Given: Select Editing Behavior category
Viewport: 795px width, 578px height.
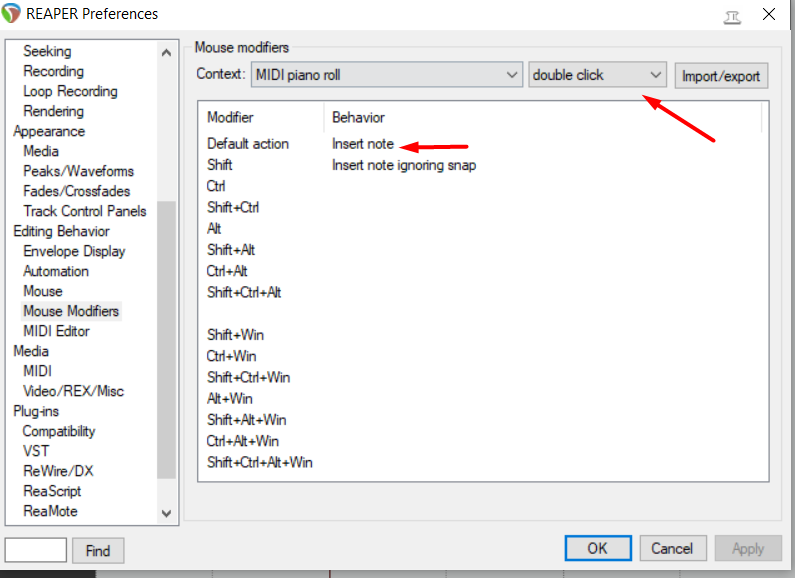Looking at the screenshot, I should coord(61,231).
